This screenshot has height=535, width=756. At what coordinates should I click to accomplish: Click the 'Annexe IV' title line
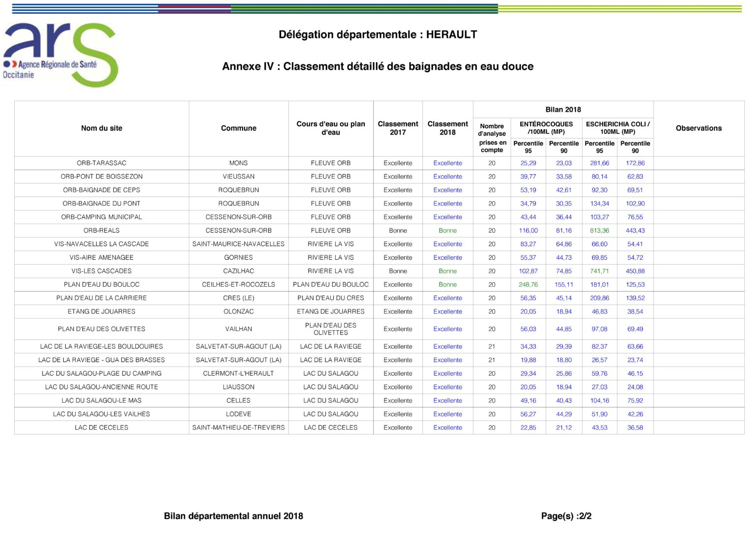[378, 67]
